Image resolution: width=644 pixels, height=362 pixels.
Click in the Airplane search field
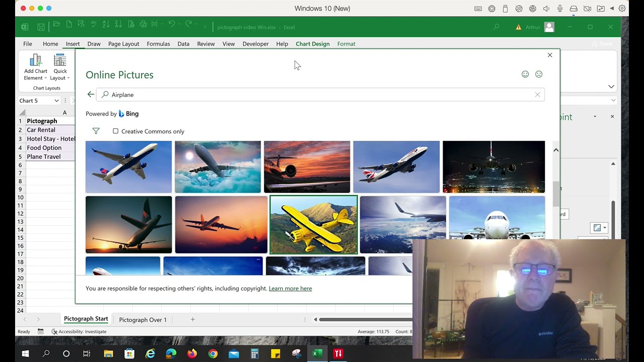tap(320, 95)
